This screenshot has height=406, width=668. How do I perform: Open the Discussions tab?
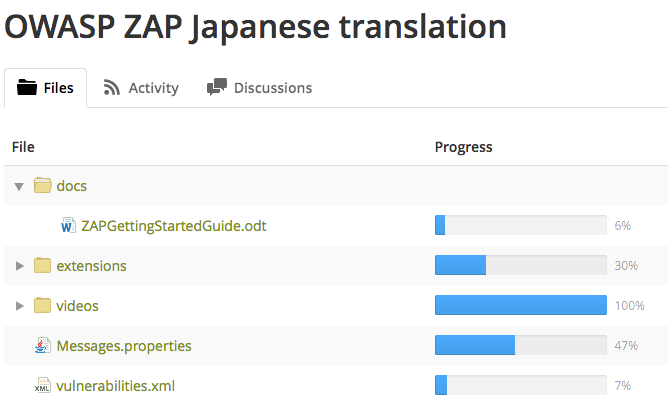(x=259, y=88)
